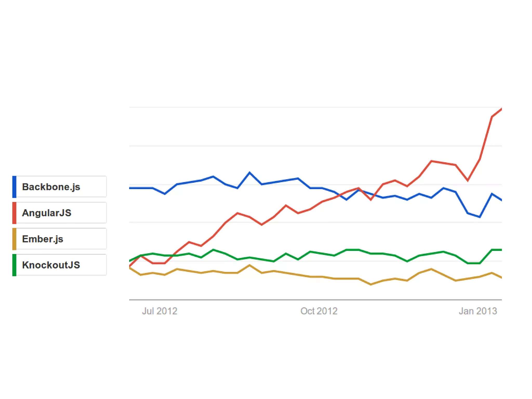Click the Jul 2012 axis label
The height and width of the screenshot is (399, 532).
pos(159,311)
